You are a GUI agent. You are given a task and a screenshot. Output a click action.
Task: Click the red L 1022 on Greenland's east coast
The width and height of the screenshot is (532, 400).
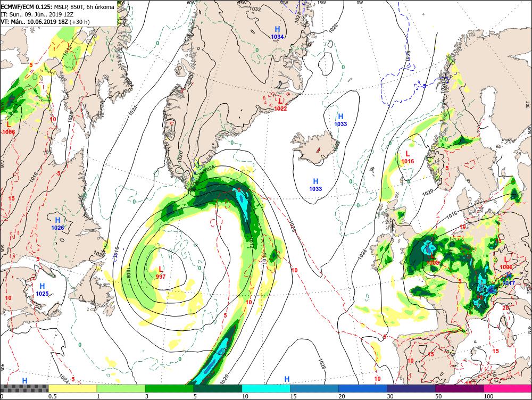[x=280, y=104]
